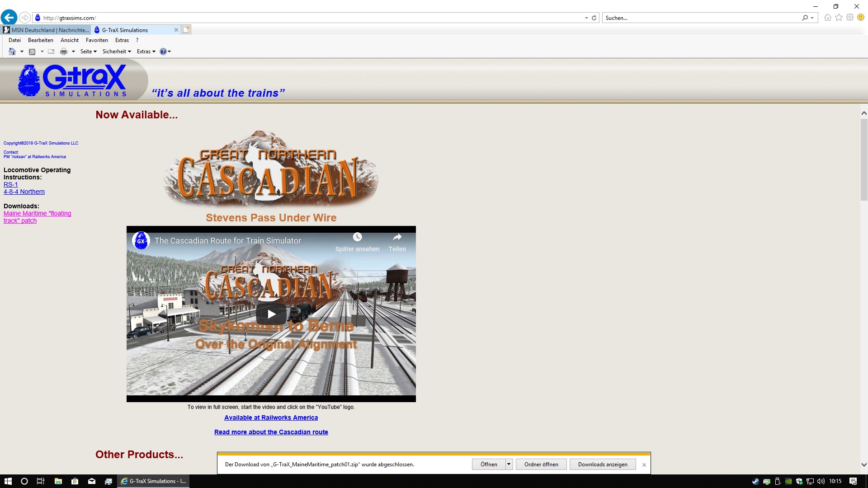Open the 4-8-4 Northern instructions link
Viewport: 868px width, 488px height.
[x=24, y=192]
